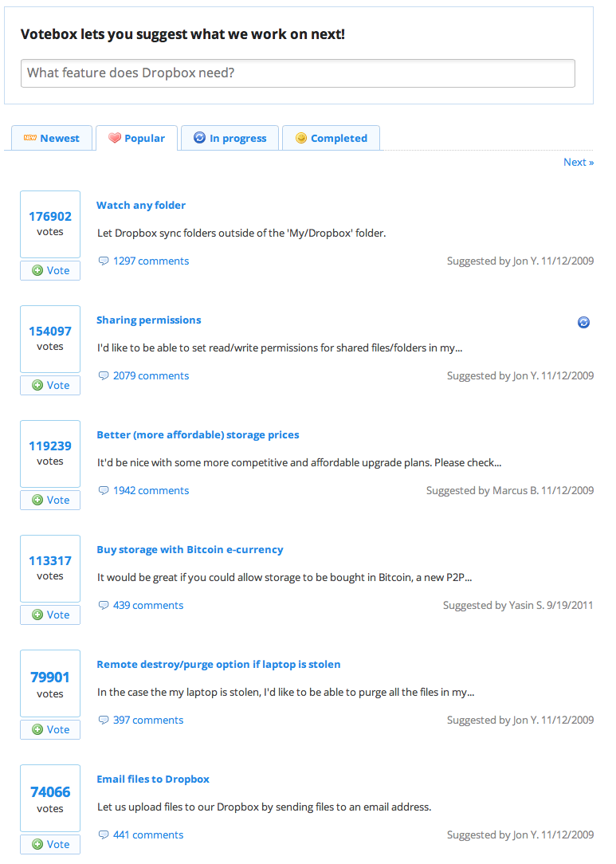616x864 pixels.
Task: Vote for Remote destroy/purge option
Action: tap(50, 729)
